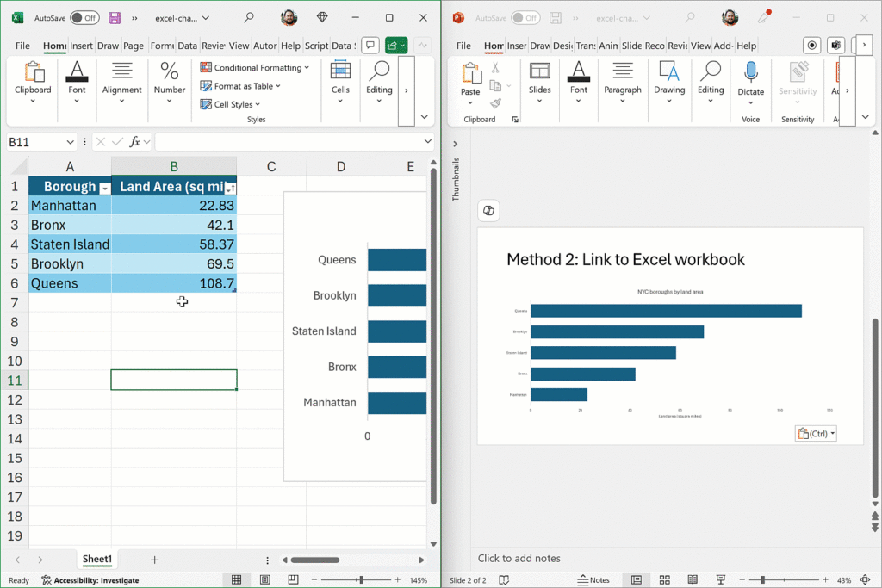This screenshot has height=588, width=882.
Task: Click the Record button in PowerPoint
Action: click(811, 46)
